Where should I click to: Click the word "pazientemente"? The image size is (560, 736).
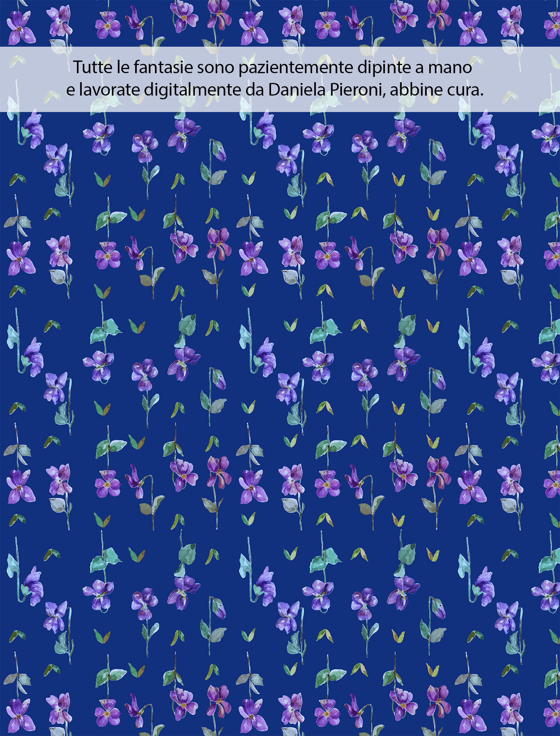coord(296,68)
